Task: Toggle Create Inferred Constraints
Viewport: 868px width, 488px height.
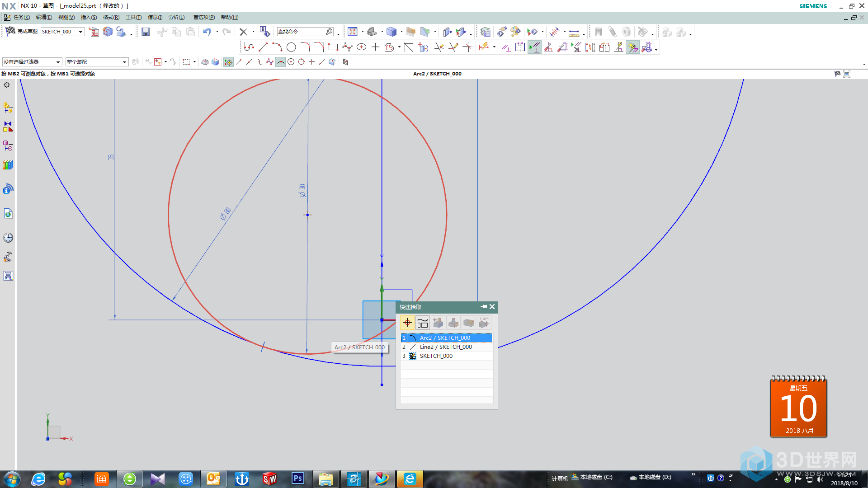Action: (632, 47)
